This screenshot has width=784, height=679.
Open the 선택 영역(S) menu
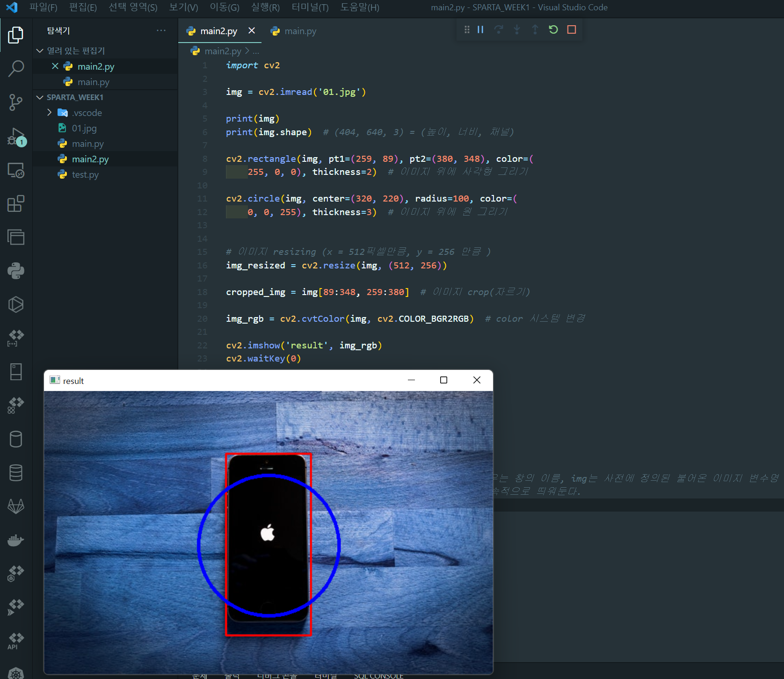tap(133, 7)
